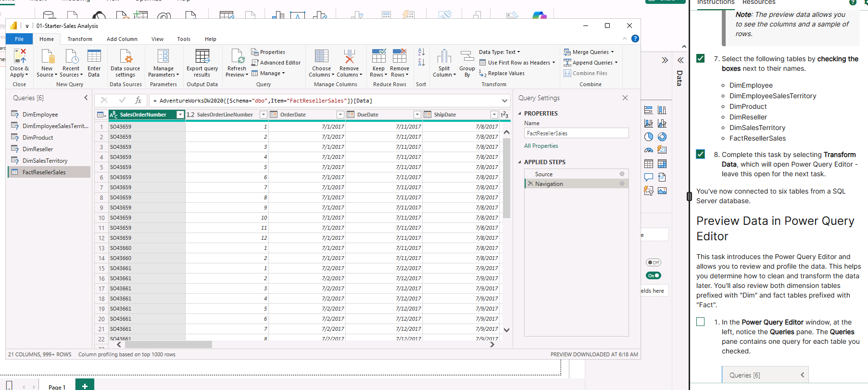Click Combine Files
This screenshot has width=868, height=390.
[585, 73]
